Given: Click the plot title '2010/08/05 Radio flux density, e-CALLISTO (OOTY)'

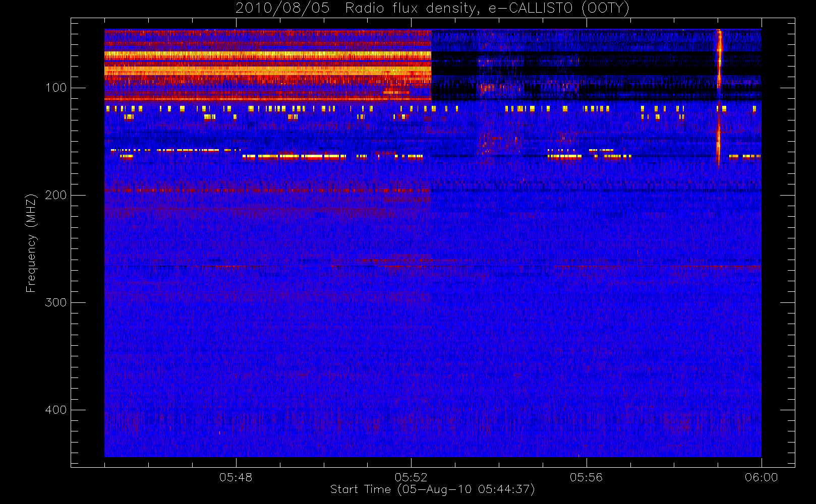Looking at the screenshot, I should (433, 9).
